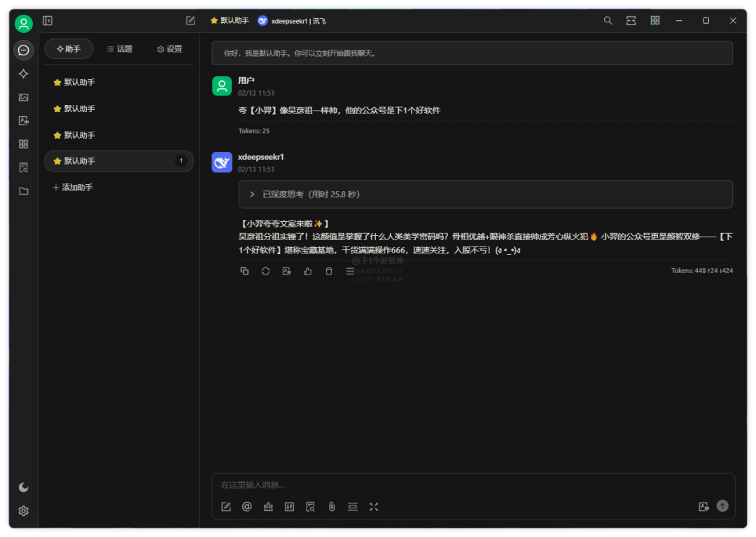This screenshot has width=756, height=537.
Task: Give the reply a thumbs up
Action: pyautogui.click(x=307, y=271)
